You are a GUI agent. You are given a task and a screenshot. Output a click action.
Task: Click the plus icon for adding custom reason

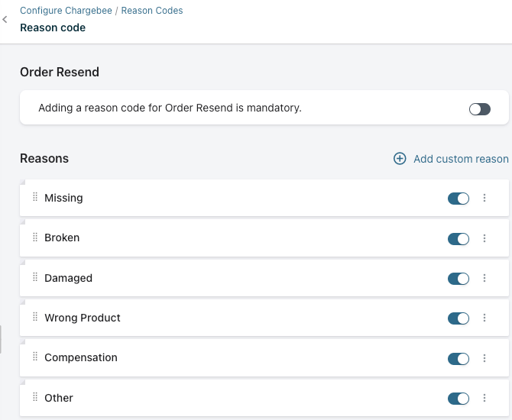click(400, 159)
